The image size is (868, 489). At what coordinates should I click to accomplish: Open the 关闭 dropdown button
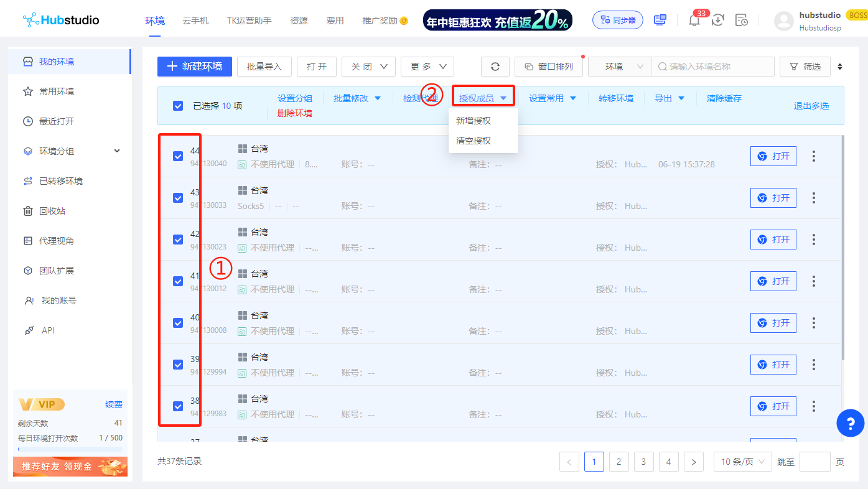click(x=368, y=67)
